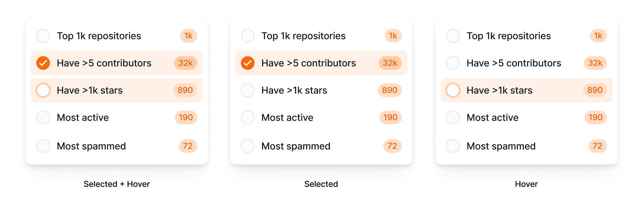644x221 pixels.
Task: Click the 'Selected' caption under middle panel
Action: click(x=321, y=184)
